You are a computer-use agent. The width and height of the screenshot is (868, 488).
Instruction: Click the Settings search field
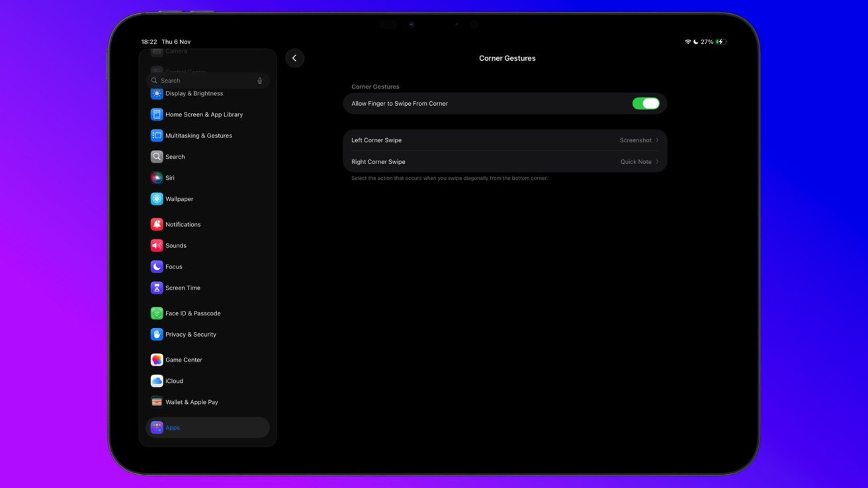pos(198,80)
